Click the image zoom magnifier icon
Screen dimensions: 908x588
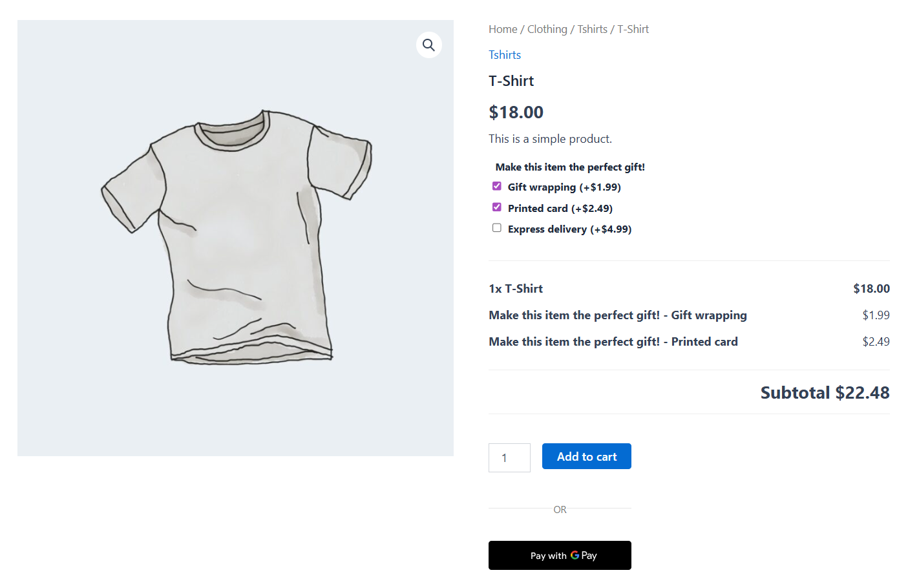(x=428, y=45)
